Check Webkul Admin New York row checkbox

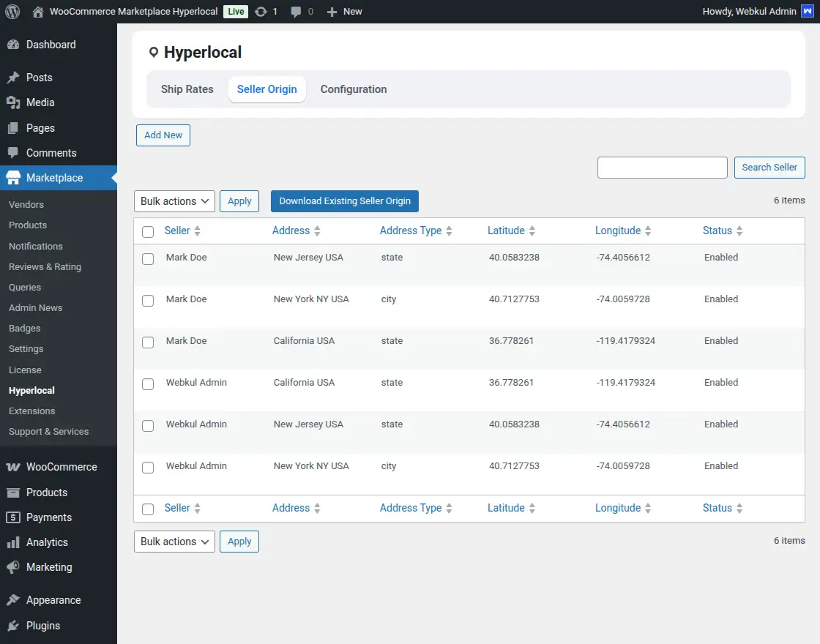click(148, 468)
